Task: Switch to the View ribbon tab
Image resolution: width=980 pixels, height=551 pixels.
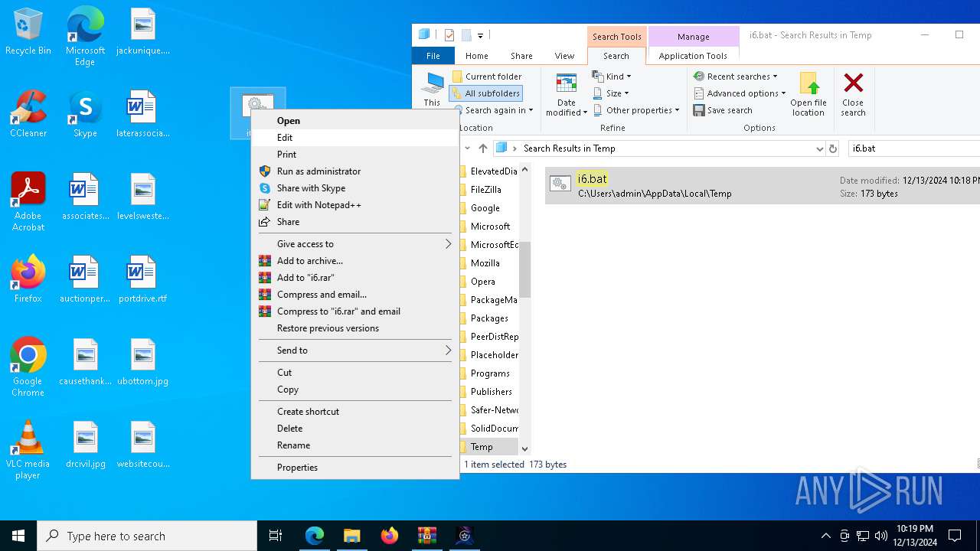Action: tap(564, 56)
